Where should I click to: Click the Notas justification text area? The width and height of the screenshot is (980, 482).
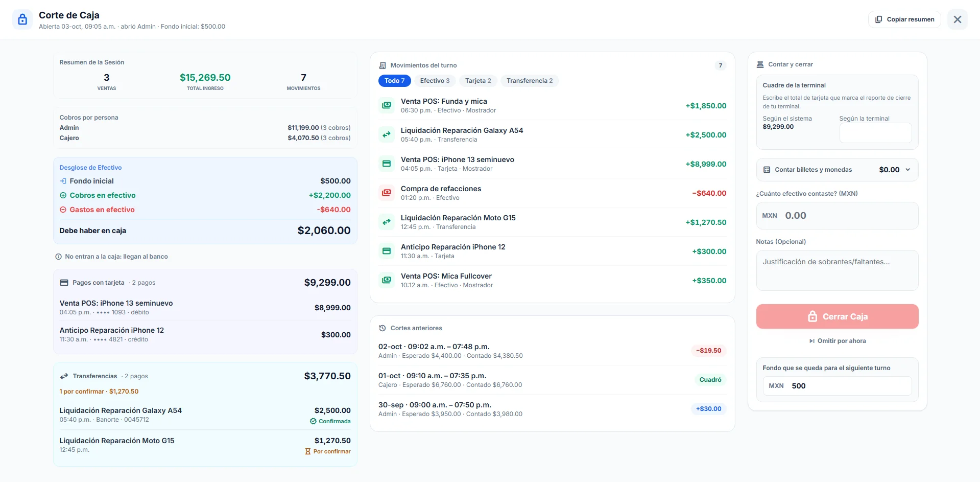click(x=837, y=270)
